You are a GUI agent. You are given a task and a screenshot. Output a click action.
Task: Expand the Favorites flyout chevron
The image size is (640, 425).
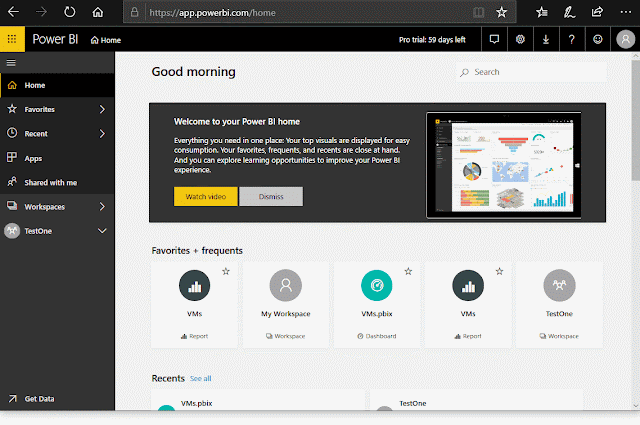click(x=102, y=109)
